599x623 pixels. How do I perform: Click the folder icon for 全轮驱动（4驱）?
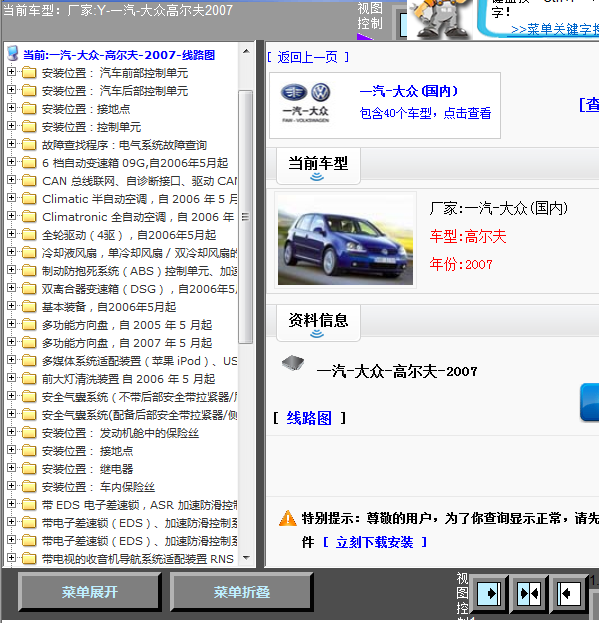29,234
